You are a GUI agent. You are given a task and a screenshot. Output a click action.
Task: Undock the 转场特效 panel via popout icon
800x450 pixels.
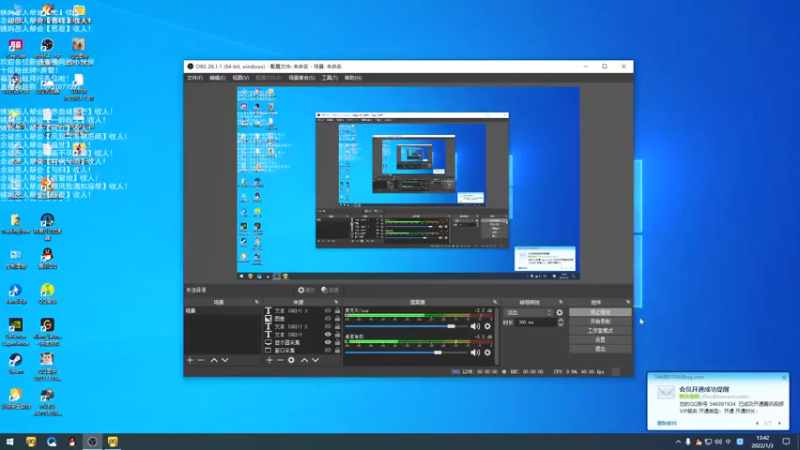(561, 302)
